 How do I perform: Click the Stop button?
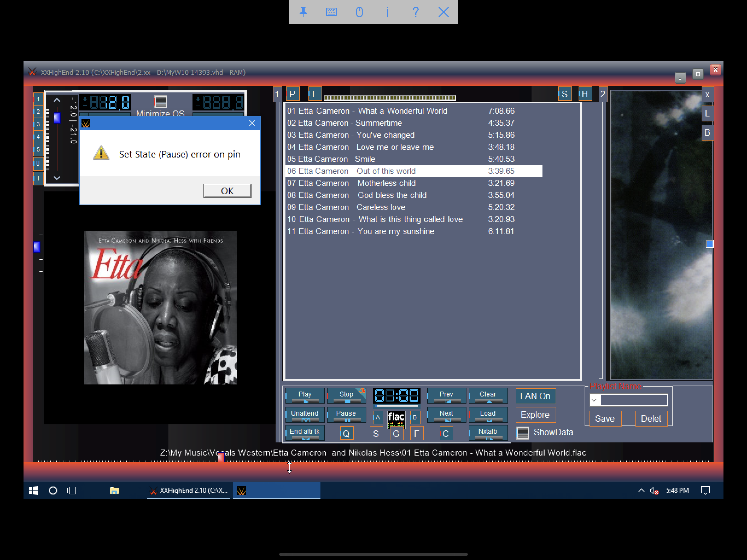pos(346,395)
